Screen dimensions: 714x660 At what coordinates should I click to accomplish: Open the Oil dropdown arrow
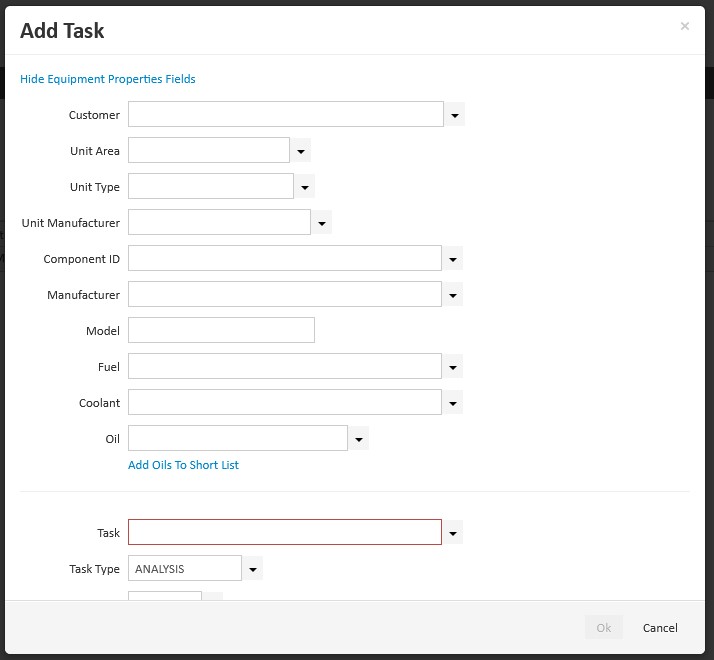[x=359, y=439]
